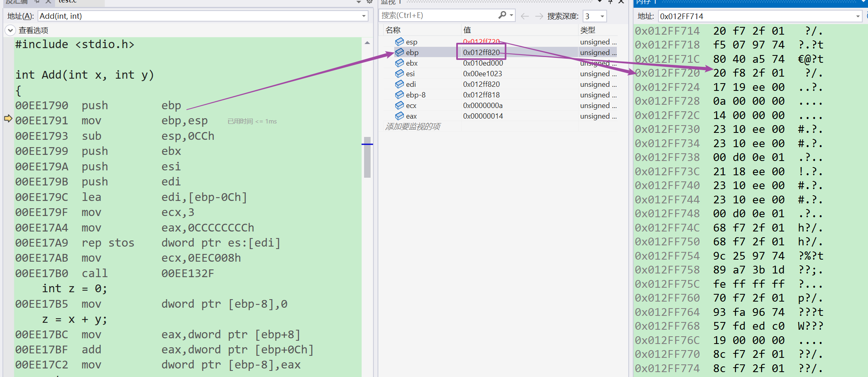Viewport: 868px width, 377px height.
Task: Click the yellow current instruction arrow
Action: (x=8, y=119)
